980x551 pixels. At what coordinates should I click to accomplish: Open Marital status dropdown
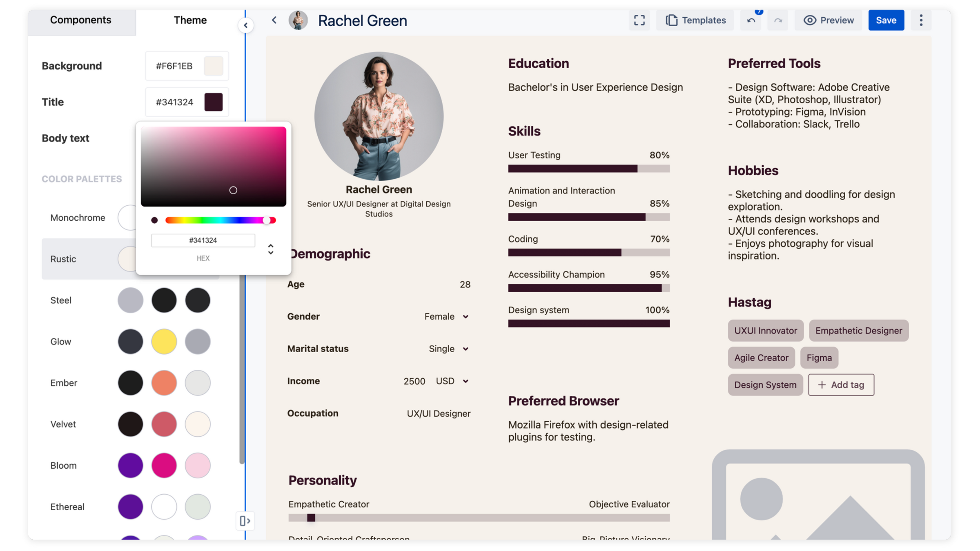pos(449,349)
